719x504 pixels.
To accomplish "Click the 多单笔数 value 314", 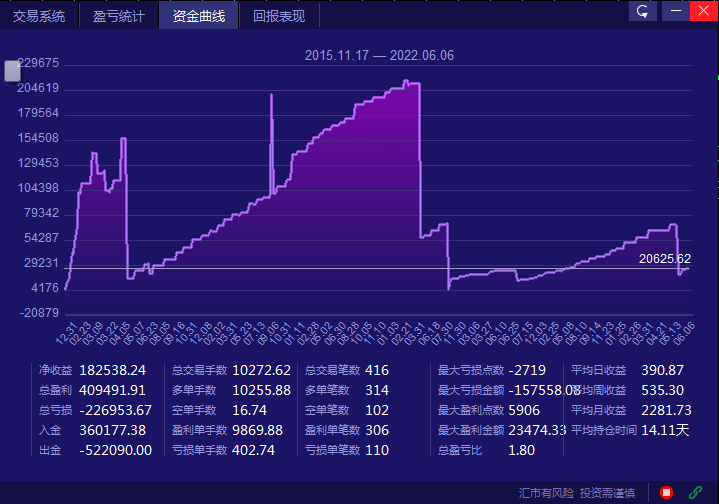I will (x=377, y=390).
